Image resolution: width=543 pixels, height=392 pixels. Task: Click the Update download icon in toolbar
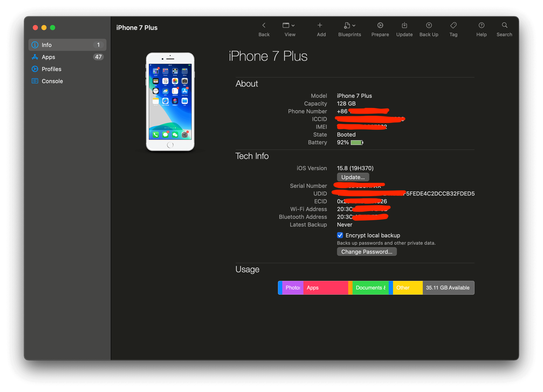coord(404,25)
